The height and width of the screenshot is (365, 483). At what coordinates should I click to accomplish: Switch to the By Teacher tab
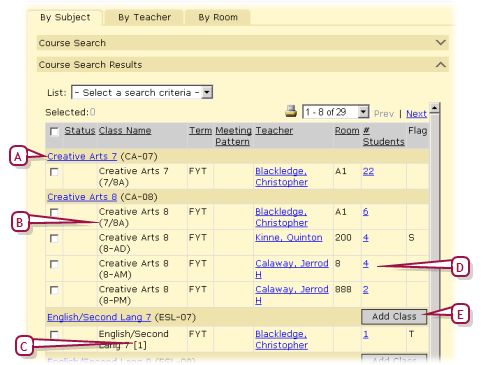pyautogui.click(x=144, y=18)
